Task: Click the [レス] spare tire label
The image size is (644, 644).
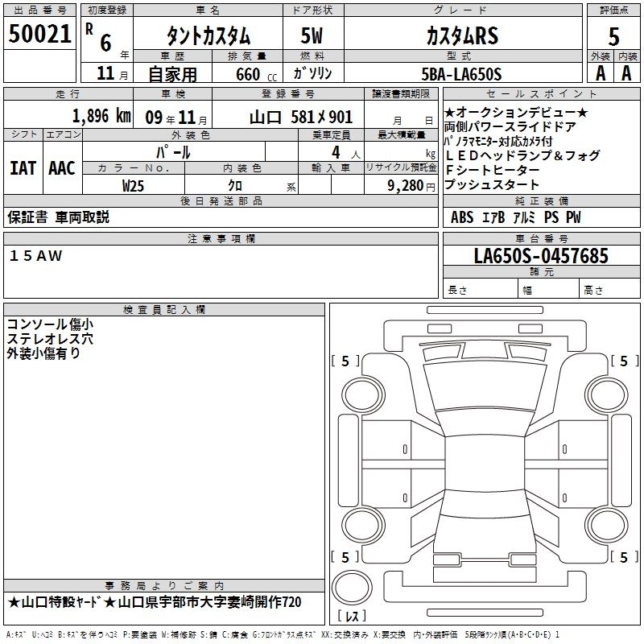Action: point(352,617)
